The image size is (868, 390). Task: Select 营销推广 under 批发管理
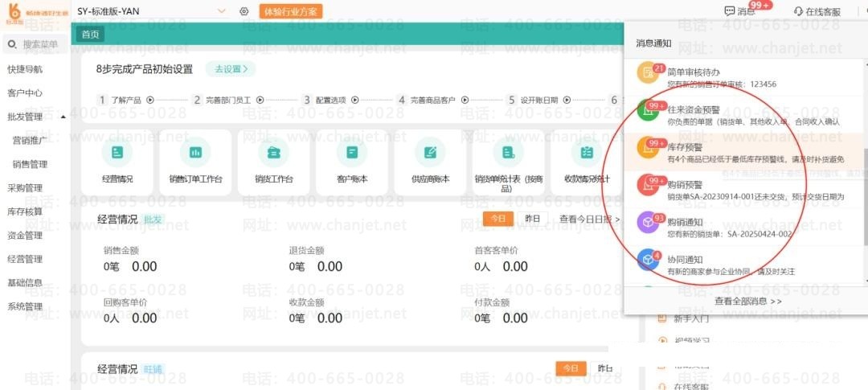30,141
